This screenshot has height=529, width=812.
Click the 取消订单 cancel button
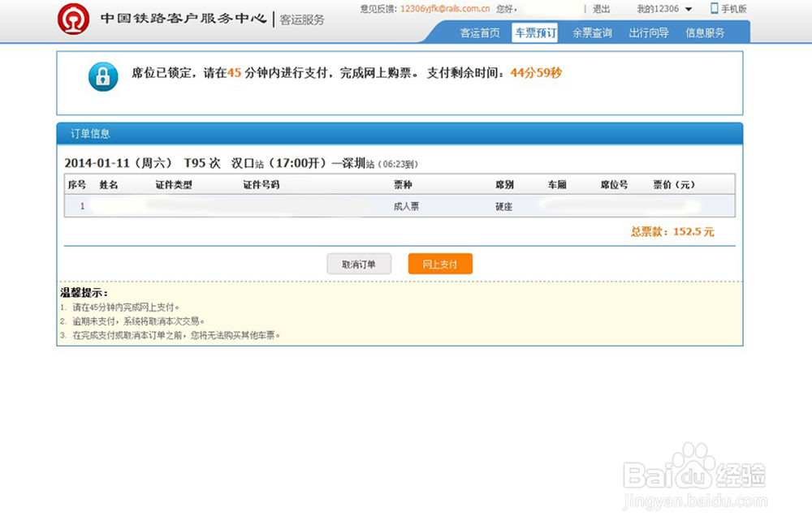359,264
